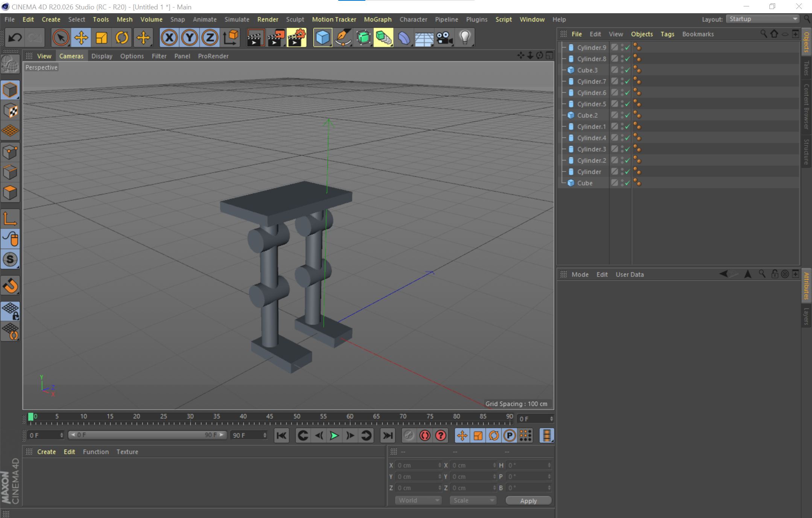
Task: Open the Layout Startup dropdown
Action: (762, 19)
